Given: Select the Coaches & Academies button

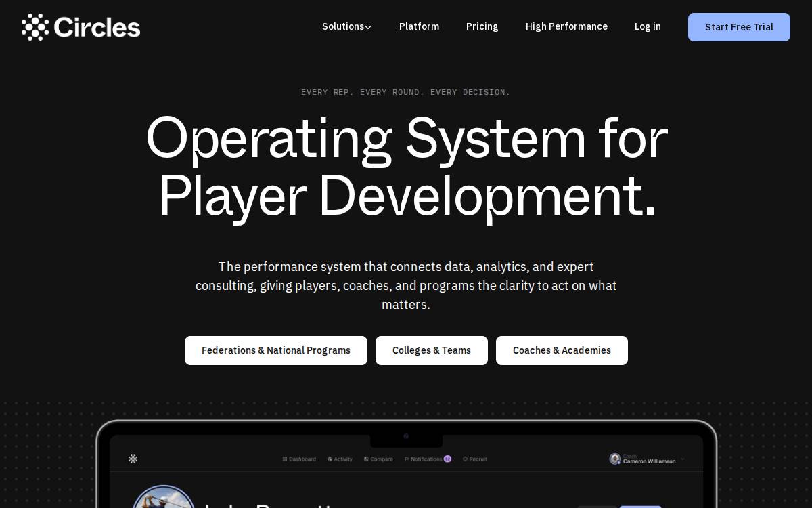Looking at the screenshot, I should pos(562,350).
